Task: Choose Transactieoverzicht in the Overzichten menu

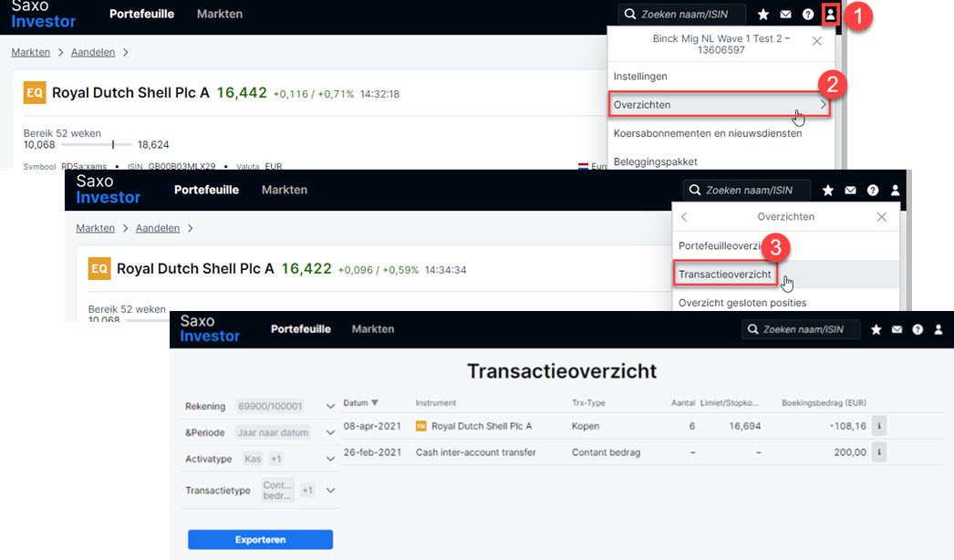Action: [725, 275]
